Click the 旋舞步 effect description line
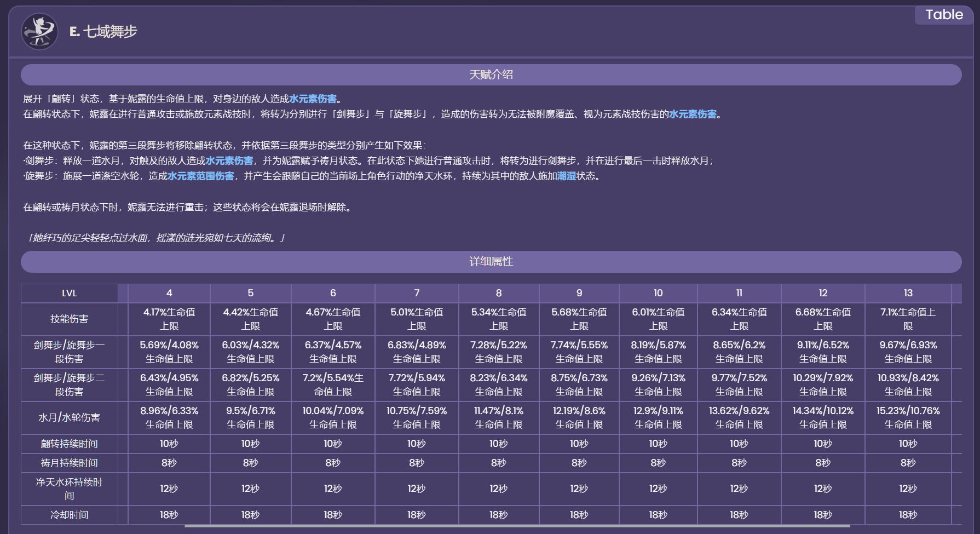Image resolution: width=980 pixels, height=534 pixels. 312,176
